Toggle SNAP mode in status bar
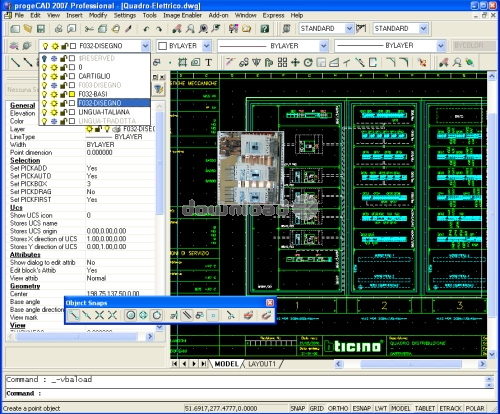 tap(297, 408)
